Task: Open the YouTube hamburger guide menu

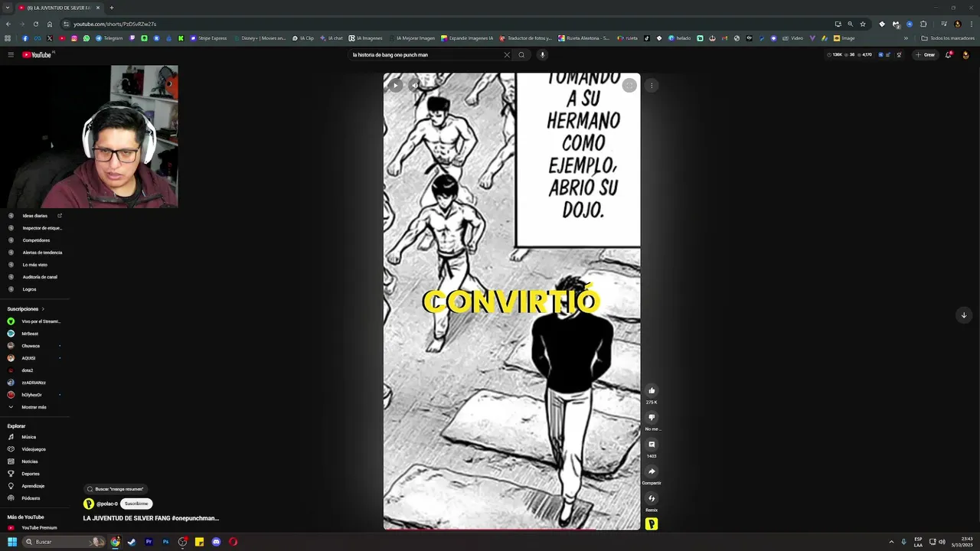Action: coord(11,54)
